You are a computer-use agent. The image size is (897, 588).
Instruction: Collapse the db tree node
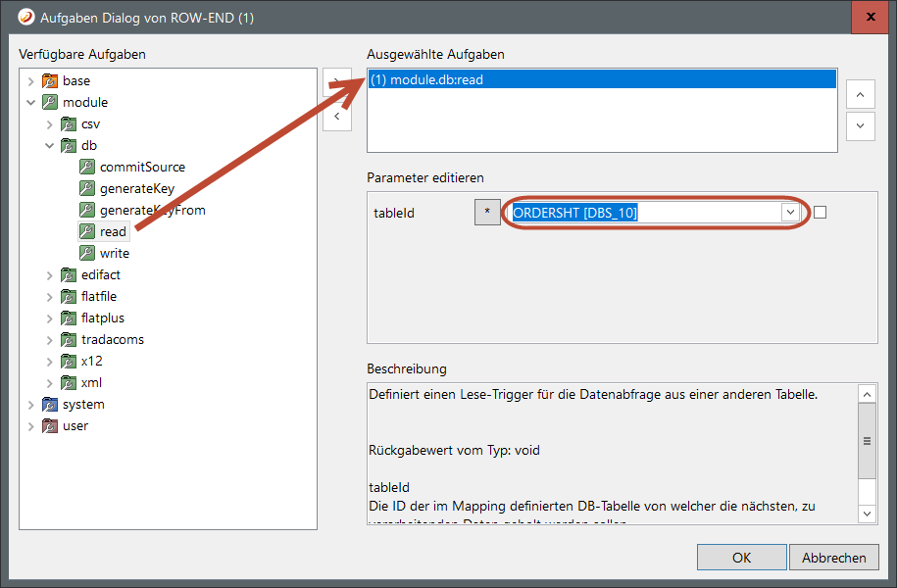50,145
